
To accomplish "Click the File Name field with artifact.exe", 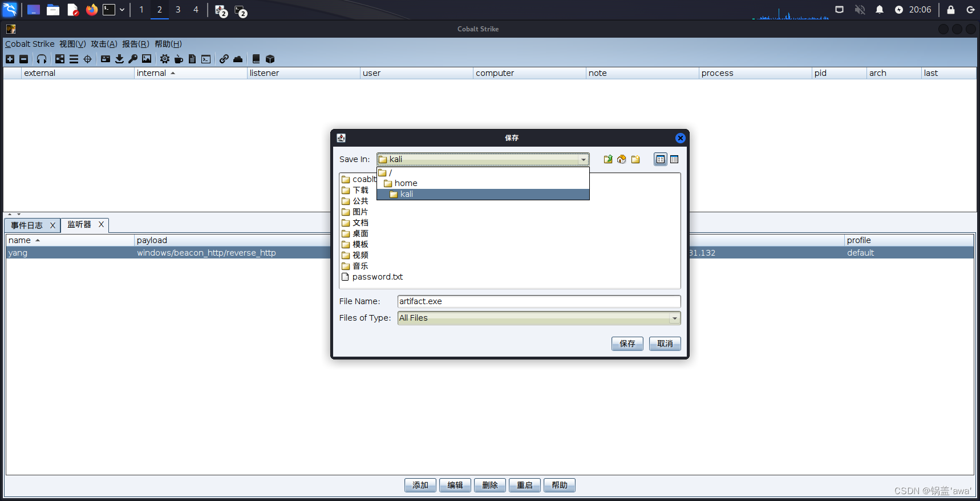I will click(x=539, y=301).
